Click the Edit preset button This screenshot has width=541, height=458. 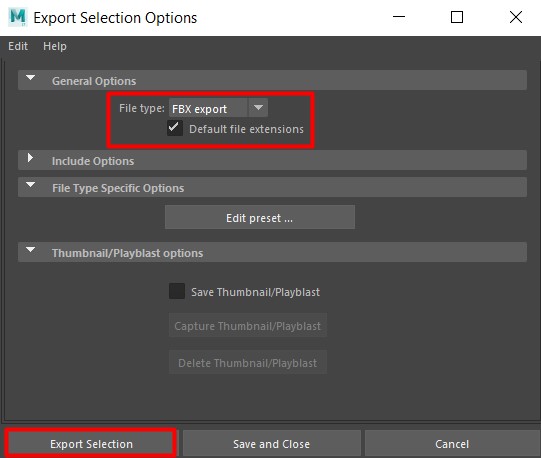(x=260, y=217)
